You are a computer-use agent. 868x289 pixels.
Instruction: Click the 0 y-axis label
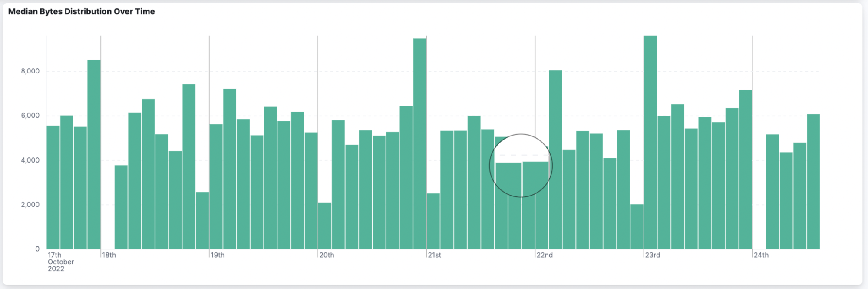coord(37,249)
